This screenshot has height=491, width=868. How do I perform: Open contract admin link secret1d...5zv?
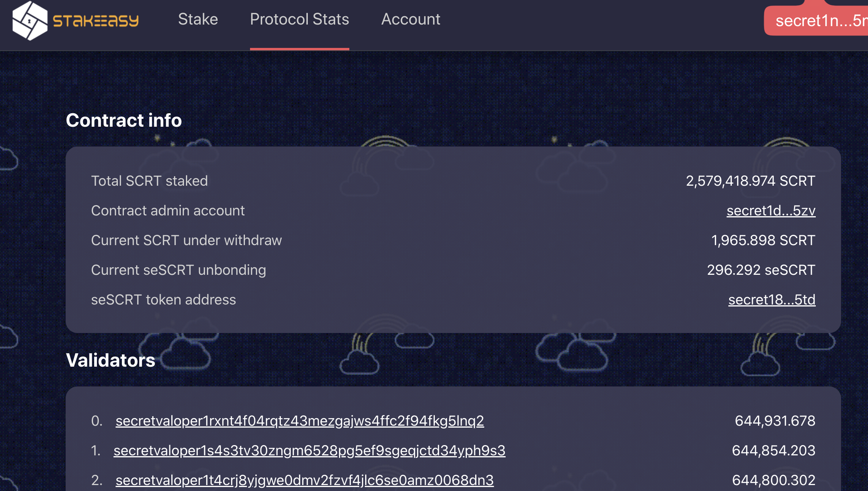point(771,211)
